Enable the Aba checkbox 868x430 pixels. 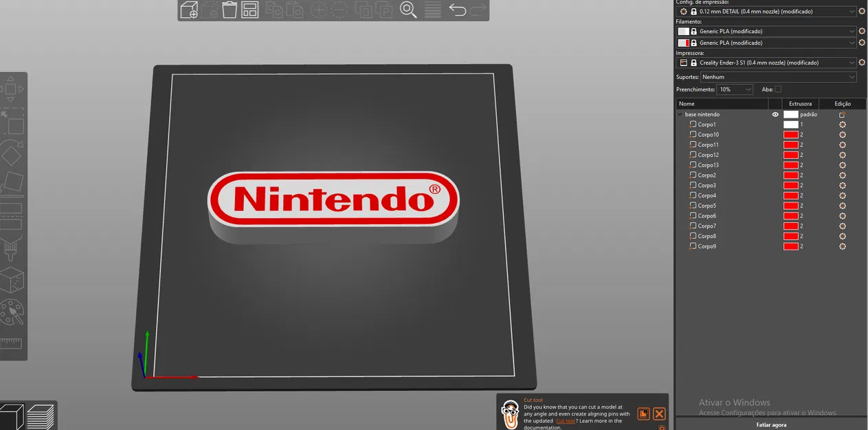click(777, 89)
